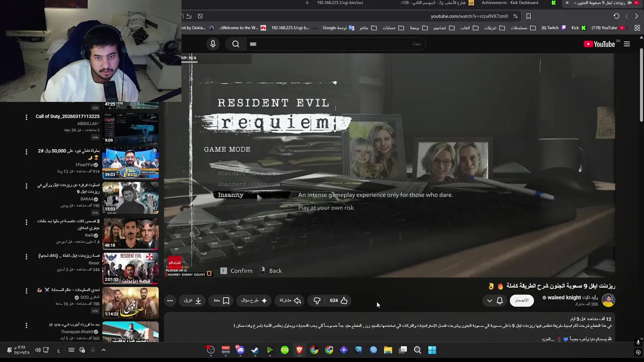Reload the page in browser toolbar
Image resolution: width=644 pixels, height=362 pixels.
[616, 16]
